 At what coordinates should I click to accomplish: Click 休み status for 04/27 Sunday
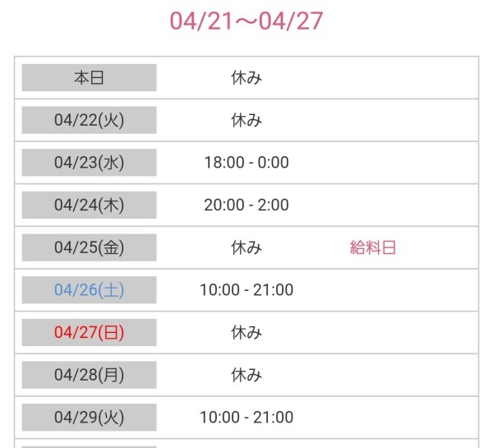pos(246,333)
